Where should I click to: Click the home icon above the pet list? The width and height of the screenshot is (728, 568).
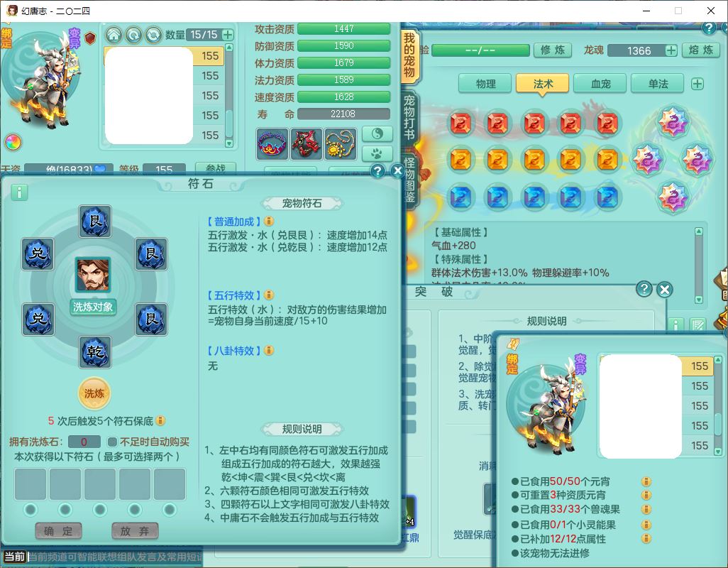(x=114, y=35)
